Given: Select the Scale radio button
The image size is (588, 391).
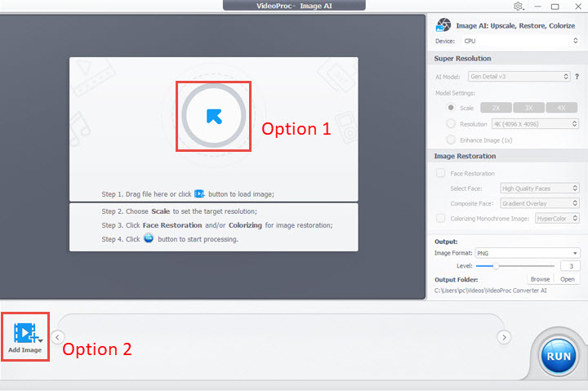Looking at the screenshot, I should (x=451, y=108).
